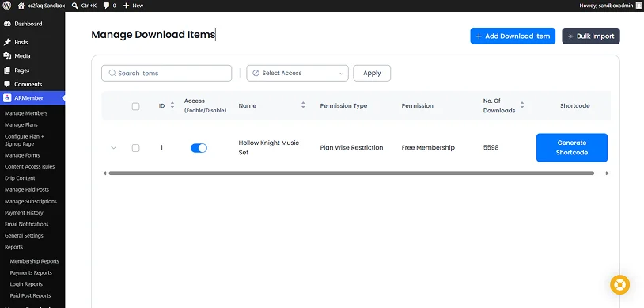The height and width of the screenshot is (308, 644).
Task: Open Manage Plans in ARMember menu
Action: pyautogui.click(x=21, y=124)
